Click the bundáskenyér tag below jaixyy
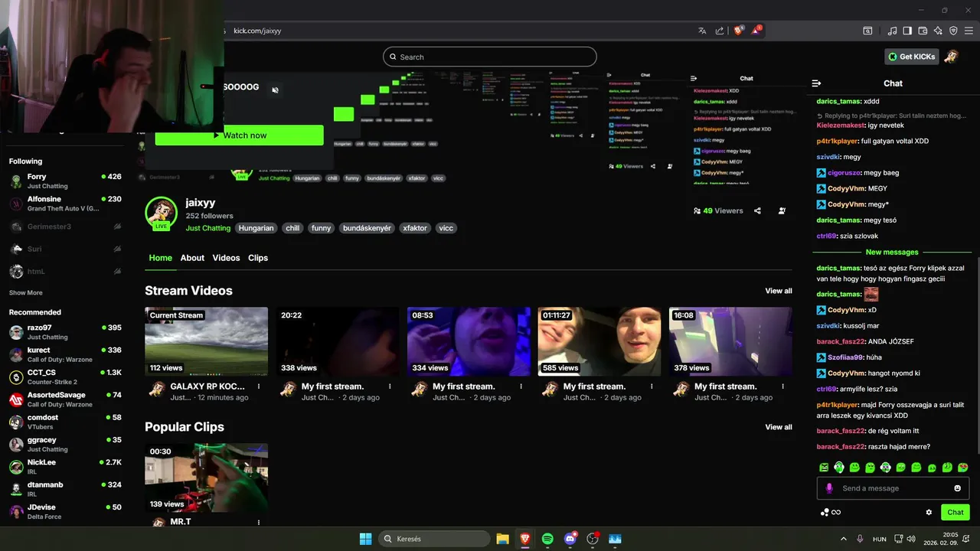 pos(367,228)
